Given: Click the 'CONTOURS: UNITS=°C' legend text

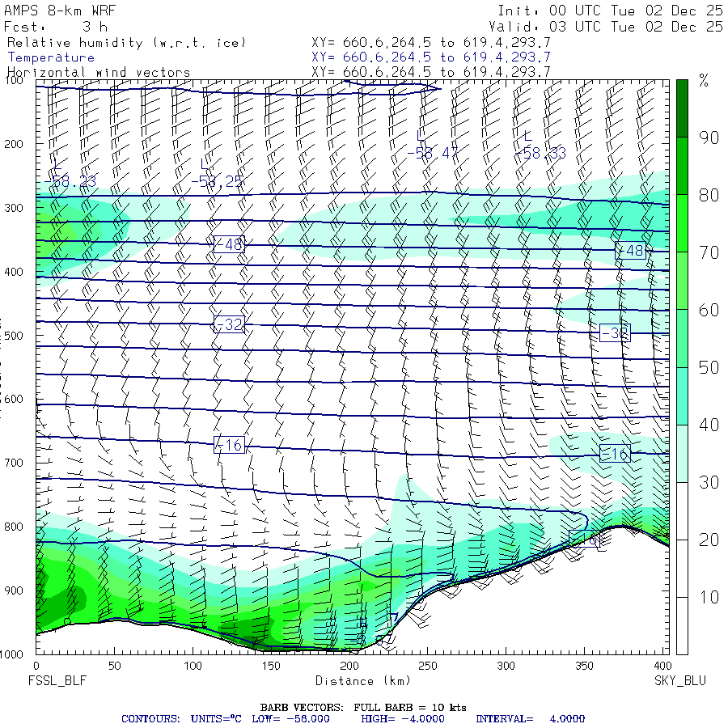Looking at the screenshot, I should coord(181,719).
